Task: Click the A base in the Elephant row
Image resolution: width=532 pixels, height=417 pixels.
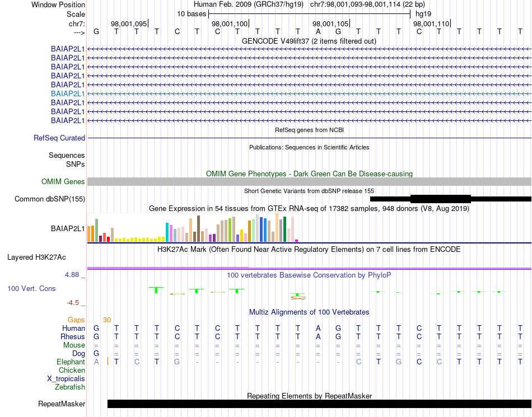Action: (x=96, y=362)
